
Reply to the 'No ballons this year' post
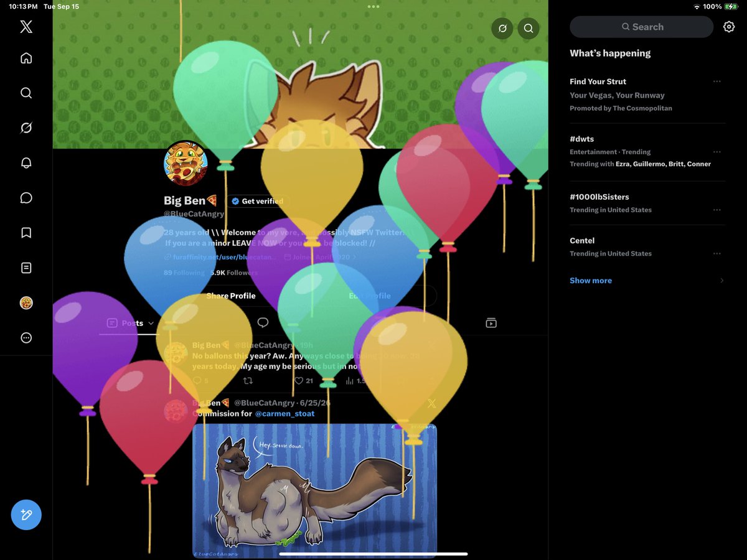[197, 381]
